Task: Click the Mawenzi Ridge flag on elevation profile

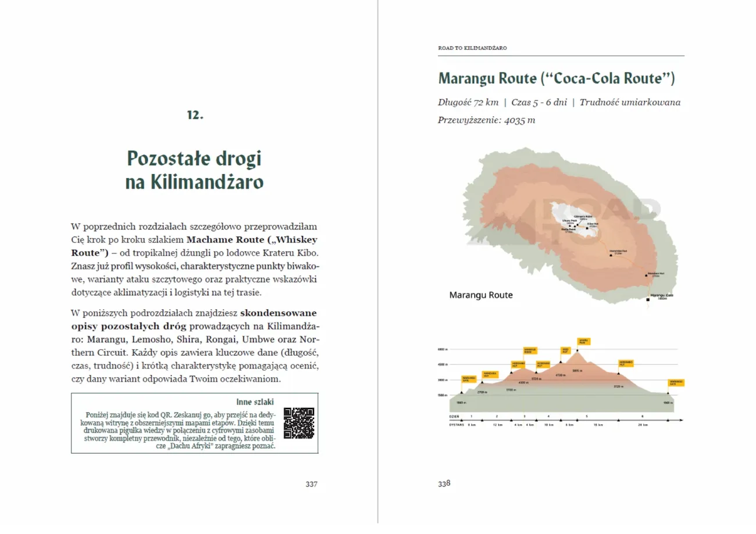Action: pyautogui.click(x=530, y=350)
